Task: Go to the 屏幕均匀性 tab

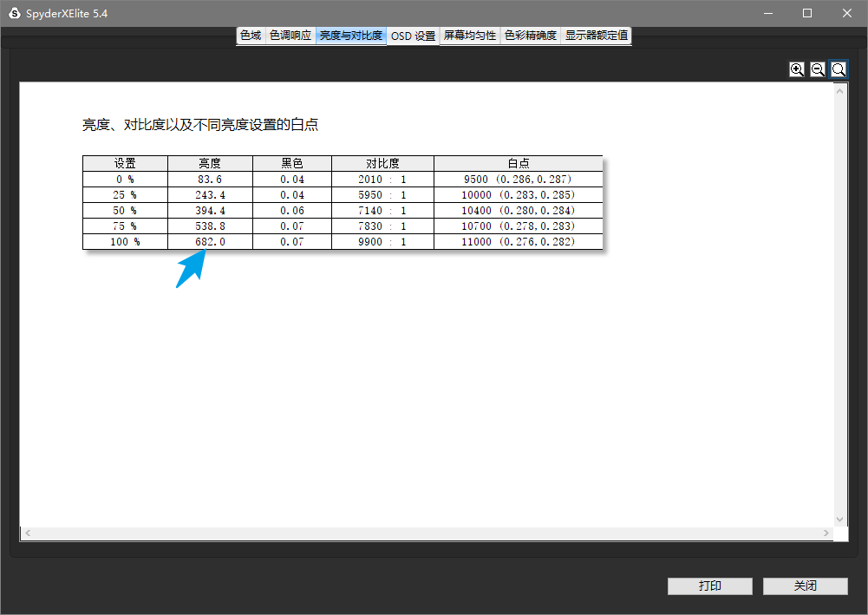Action: 470,36
